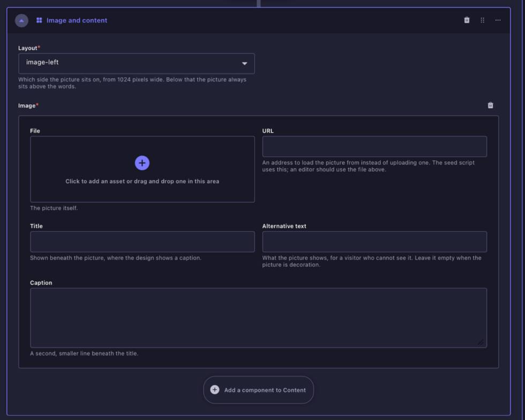Click 'Shown beneath the picture' hint text
This screenshot has width=525, height=420.
(x=116, y=258)
